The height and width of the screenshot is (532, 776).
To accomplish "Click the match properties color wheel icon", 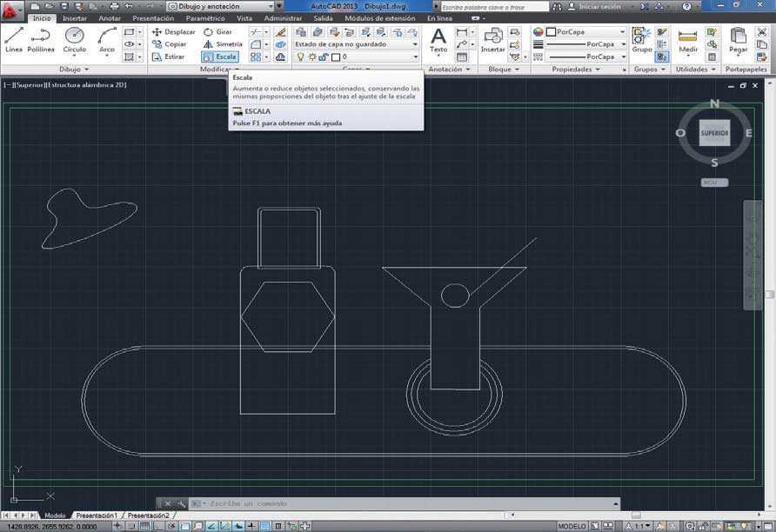I will pyautogui.click(x=538, y=31).
